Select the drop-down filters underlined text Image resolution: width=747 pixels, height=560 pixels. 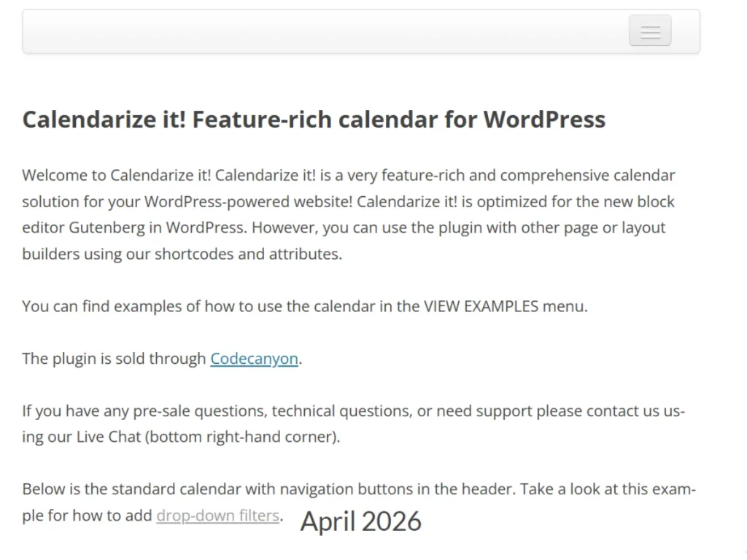click(x=217, y=516)
